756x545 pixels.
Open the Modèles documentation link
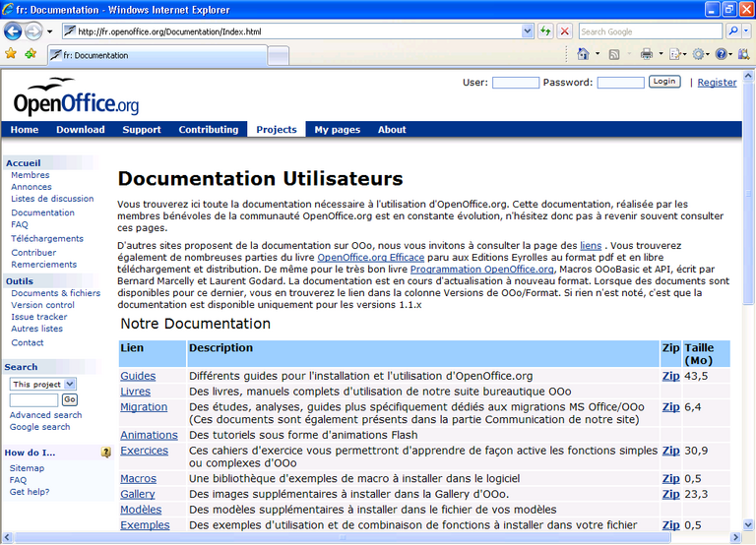[x=141, y=510]
